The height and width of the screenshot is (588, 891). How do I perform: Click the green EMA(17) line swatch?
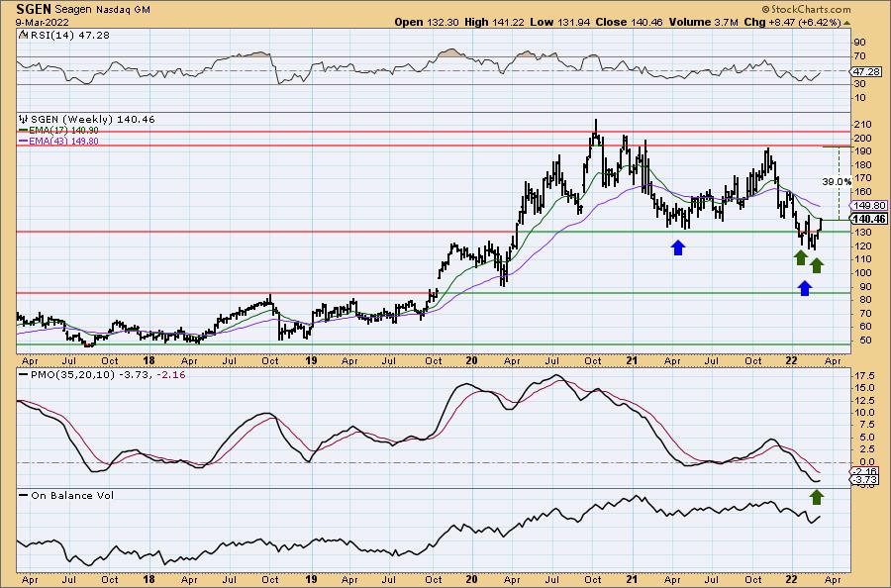click(x=24, y=131)
